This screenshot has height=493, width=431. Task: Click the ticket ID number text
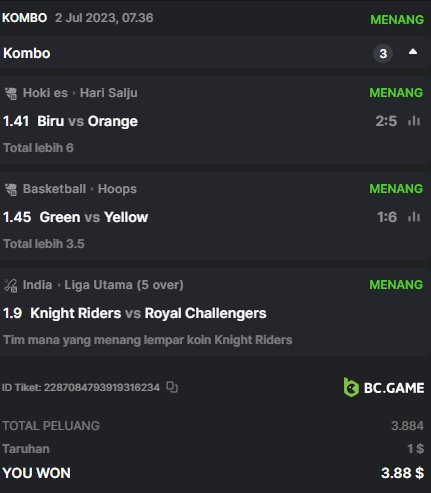tap(102, 387)
